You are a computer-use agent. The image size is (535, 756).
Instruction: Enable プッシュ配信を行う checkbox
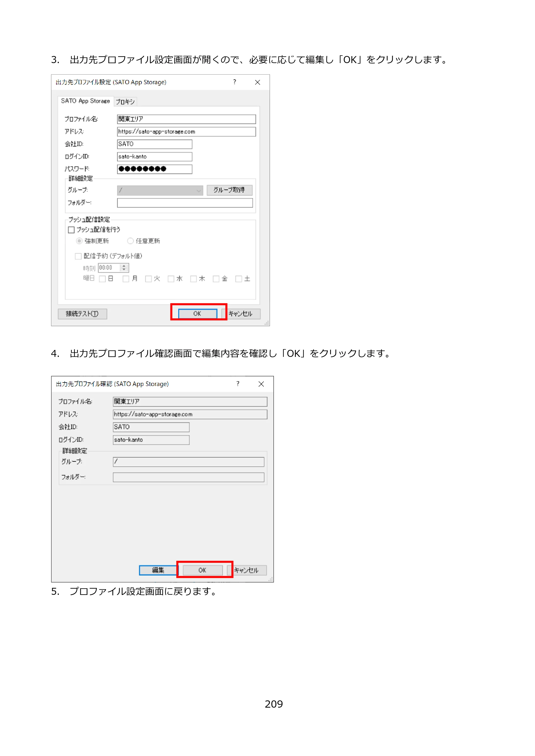pos(71,230)
